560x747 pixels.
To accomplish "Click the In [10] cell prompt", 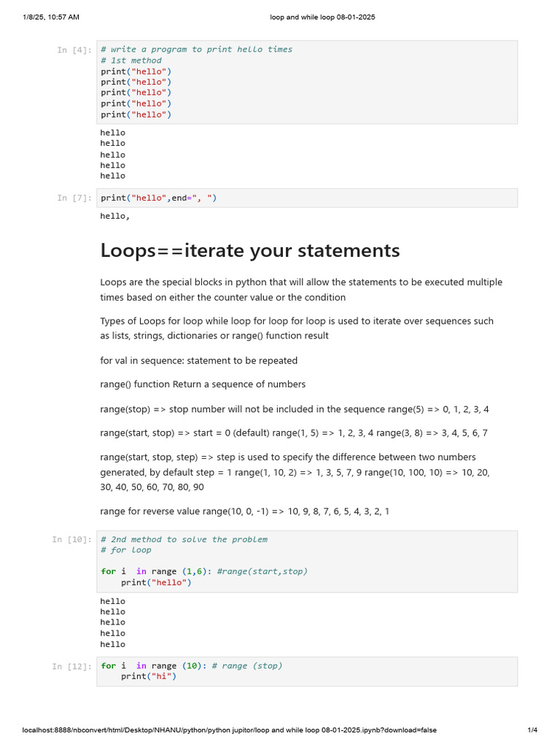I will tap(72, 540).
